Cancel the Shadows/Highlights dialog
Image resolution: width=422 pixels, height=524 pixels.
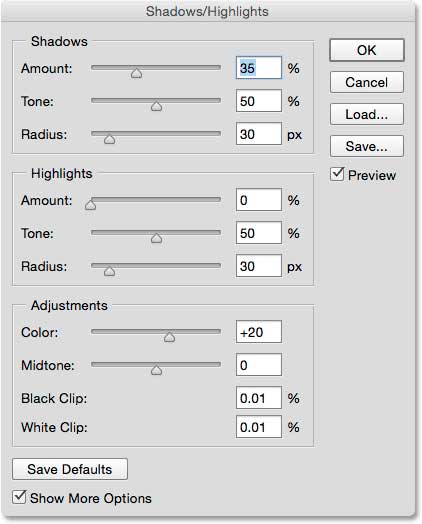(367, 82)
